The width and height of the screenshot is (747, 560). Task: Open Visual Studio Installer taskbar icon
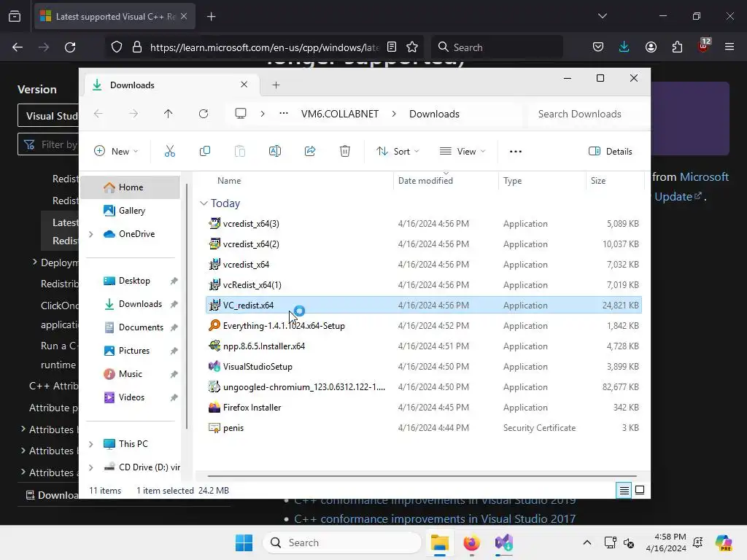[503, 542]
